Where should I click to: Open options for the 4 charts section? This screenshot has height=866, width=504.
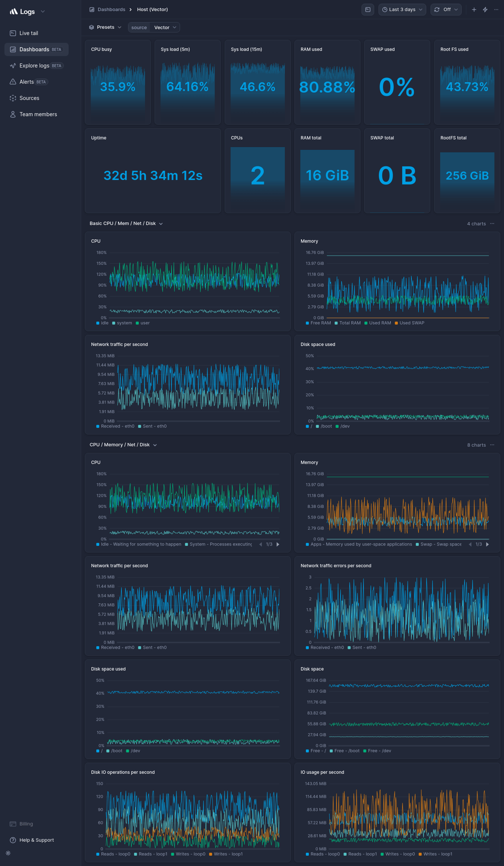click(492, 224)
